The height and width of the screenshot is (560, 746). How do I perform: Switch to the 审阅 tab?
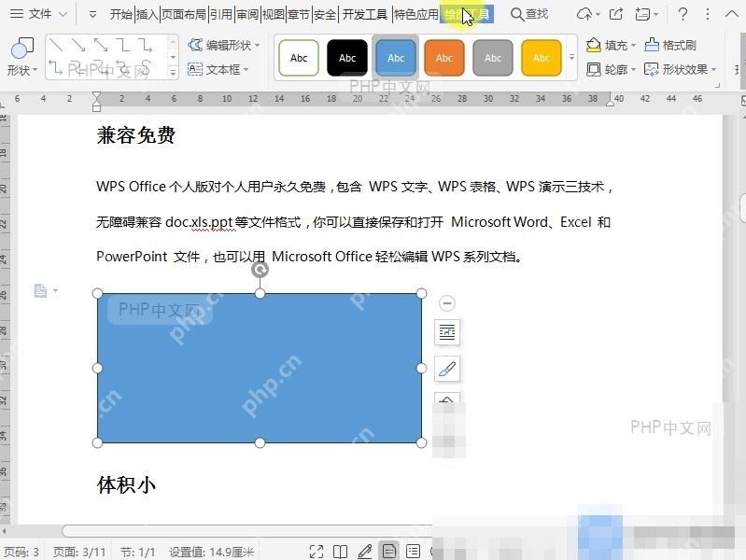point(247,15)
